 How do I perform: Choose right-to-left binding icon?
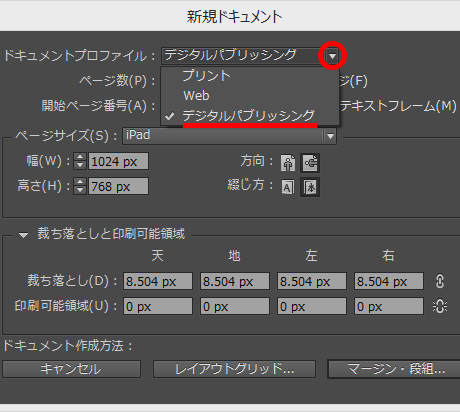click(310, 187)
